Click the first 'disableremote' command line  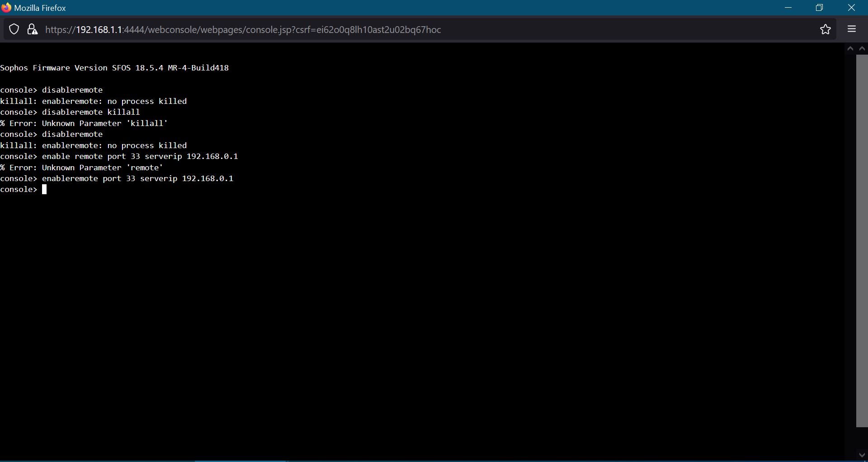pyautogui.click(x=52, y=90)
